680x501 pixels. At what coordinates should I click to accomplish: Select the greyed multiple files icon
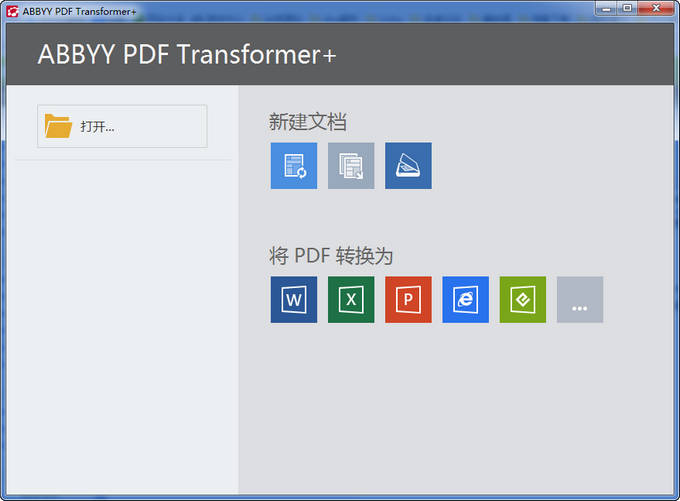[x=351, y=166]
